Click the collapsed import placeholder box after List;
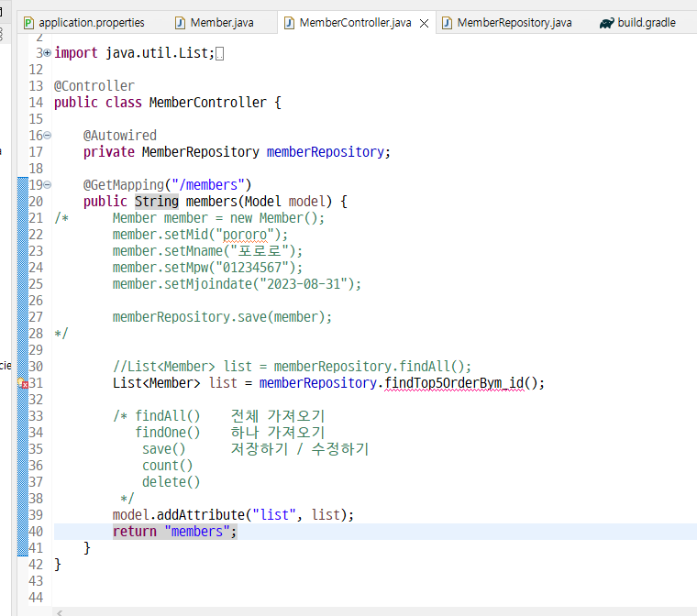Viewport: 697px width, 616px height. [219, 54]
